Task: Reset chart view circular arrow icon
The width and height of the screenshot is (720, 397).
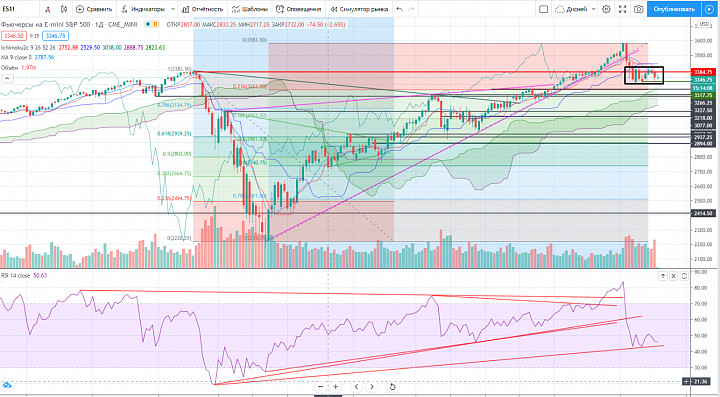Action: [x=393, y=386]
